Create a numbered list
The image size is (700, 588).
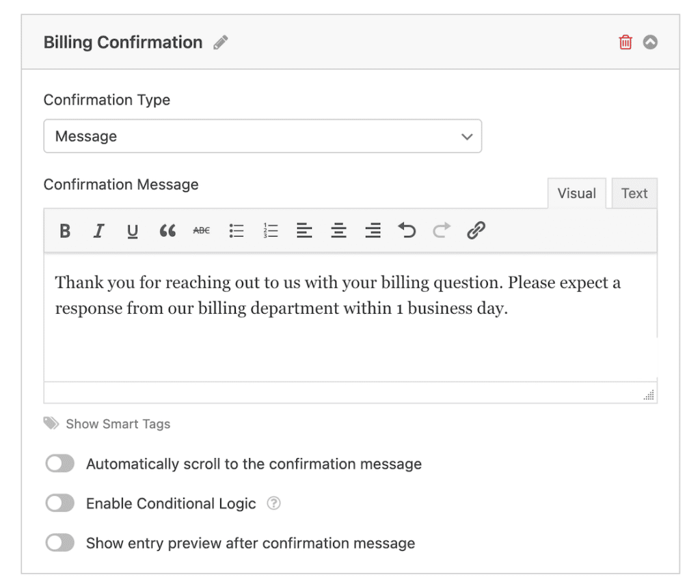click(x=270, y=230)
